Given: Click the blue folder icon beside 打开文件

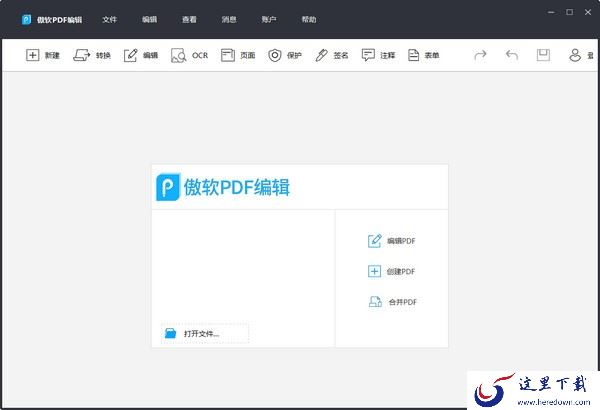Looking at the screenshot, I should click(170, 333).
